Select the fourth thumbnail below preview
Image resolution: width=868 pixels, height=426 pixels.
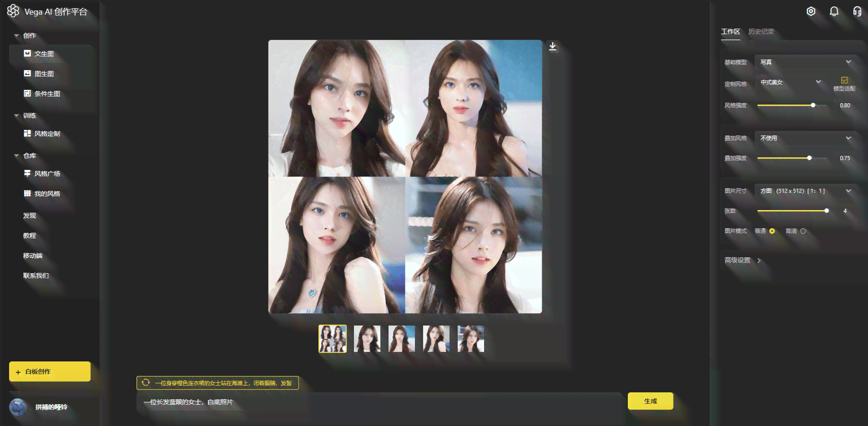pyautogui.click(x=436, y=339)
